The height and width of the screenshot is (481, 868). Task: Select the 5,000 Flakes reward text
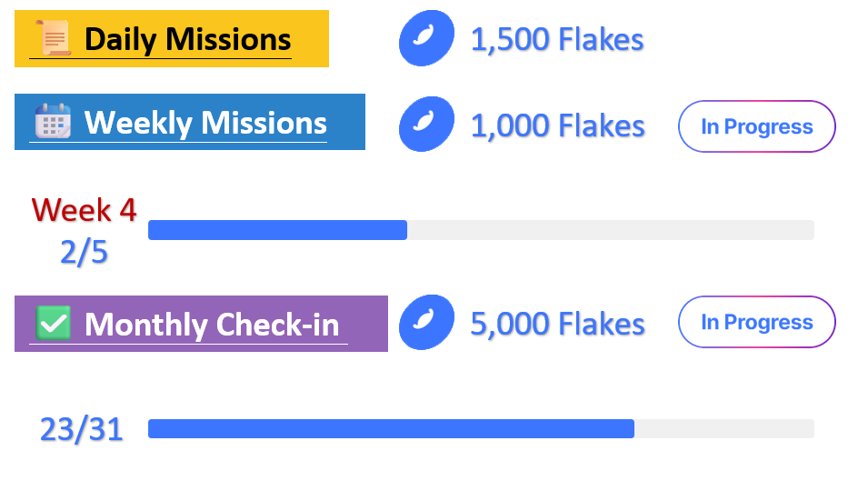click(557, 324)
